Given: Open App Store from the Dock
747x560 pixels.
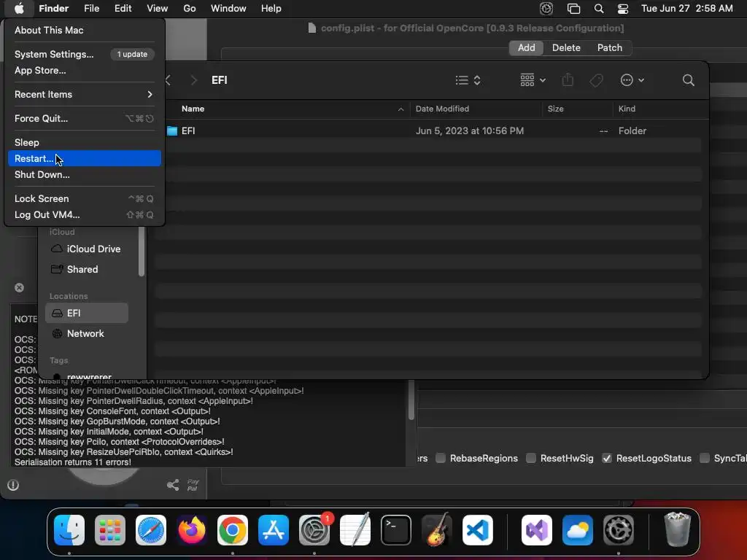Looking at the screenshot, I should (274, 530).
